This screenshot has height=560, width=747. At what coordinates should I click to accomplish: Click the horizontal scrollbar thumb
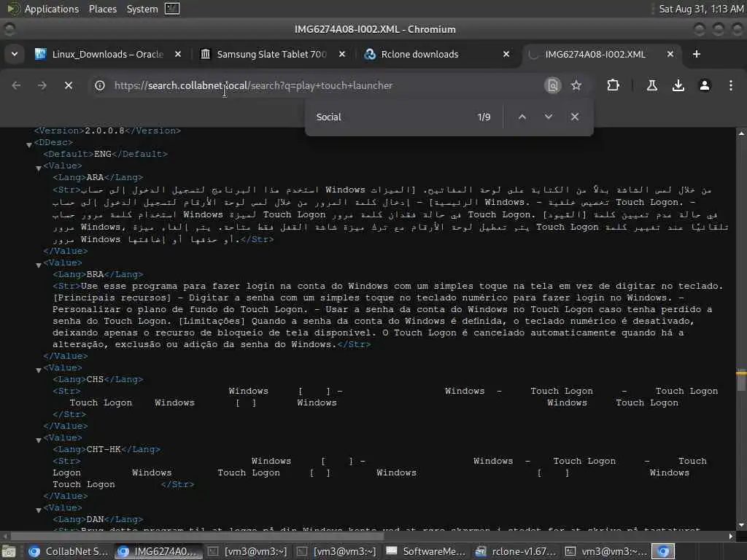point(197,536)
